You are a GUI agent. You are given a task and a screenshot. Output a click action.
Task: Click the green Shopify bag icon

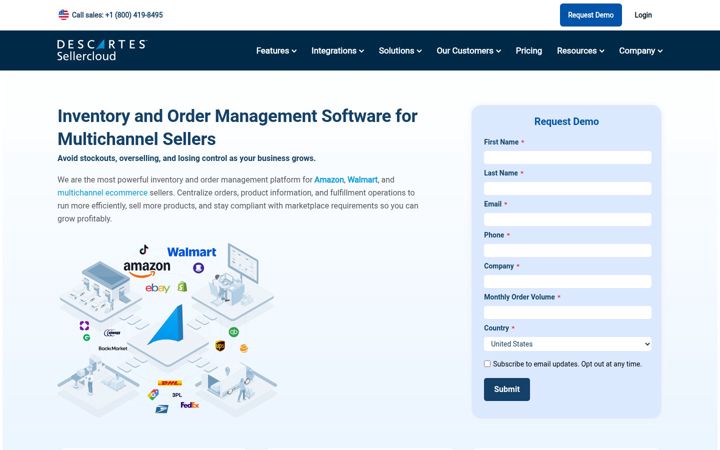pyautogui.click(x=182, y=287)
